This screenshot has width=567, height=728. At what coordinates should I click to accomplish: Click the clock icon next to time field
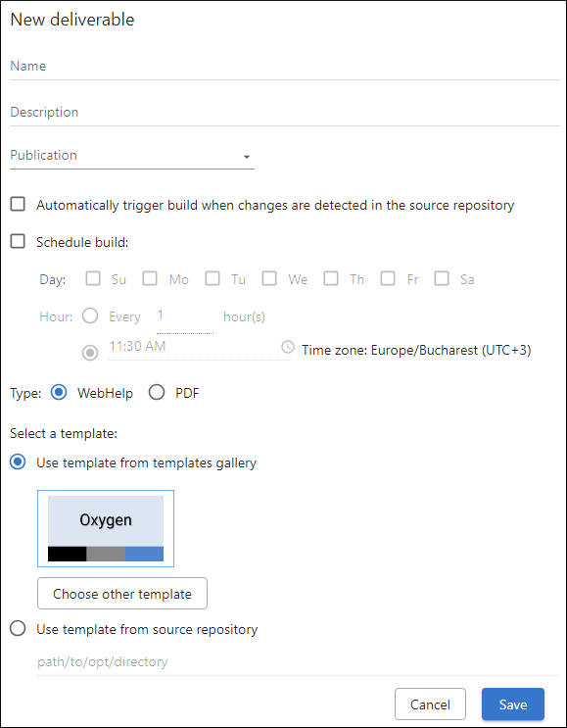pos(288,347)
